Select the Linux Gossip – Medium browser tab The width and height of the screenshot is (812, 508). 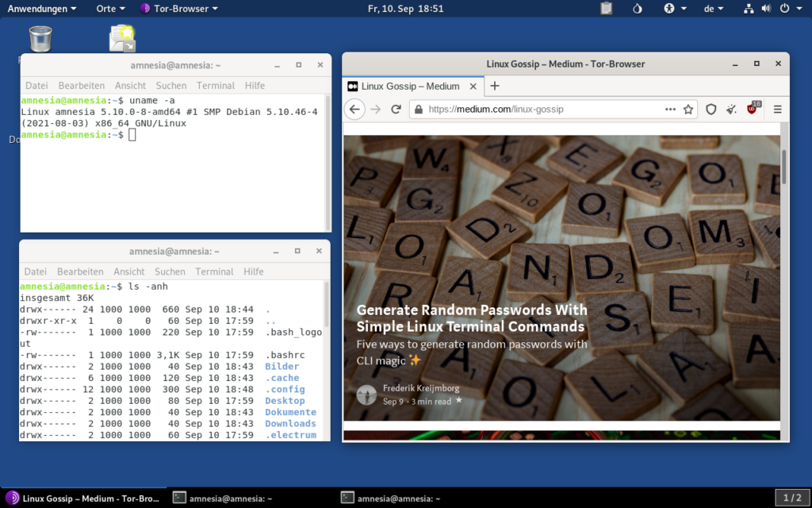coord(413,86)
